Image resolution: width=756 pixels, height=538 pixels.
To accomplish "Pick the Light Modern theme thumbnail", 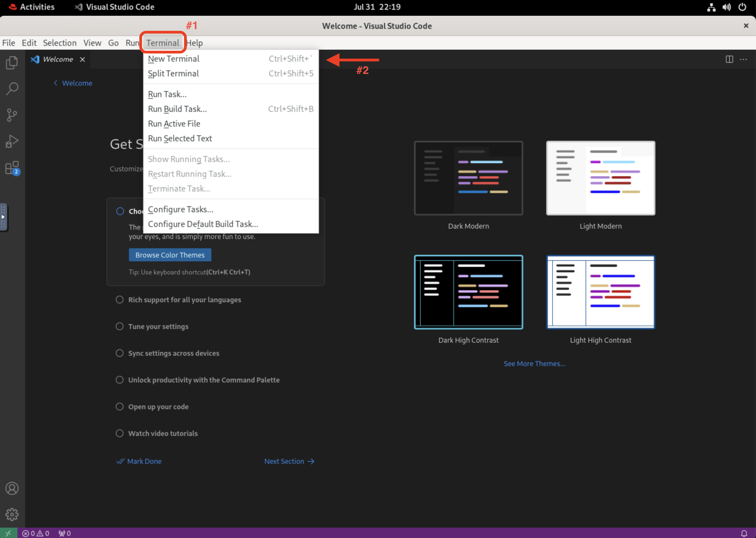I will tap(601, 178).
